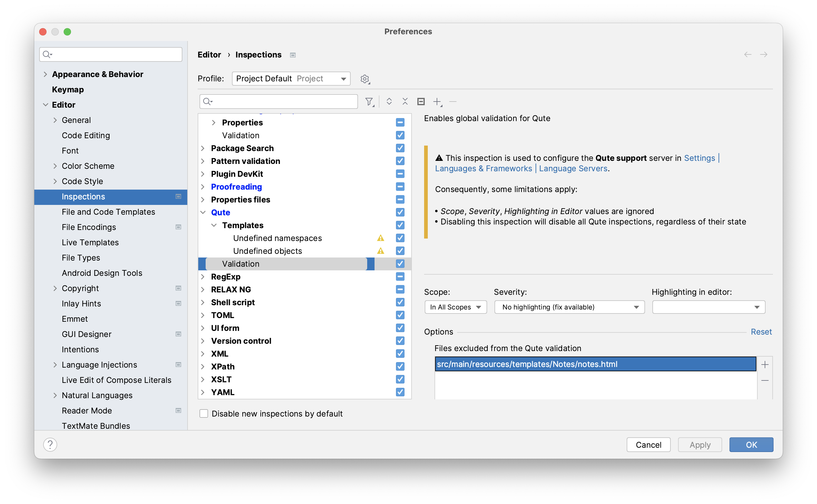Add an excluded file with the plus icon
Viewport: 817px width, 504px height.
pyautogui.click(x=765, y=364)
